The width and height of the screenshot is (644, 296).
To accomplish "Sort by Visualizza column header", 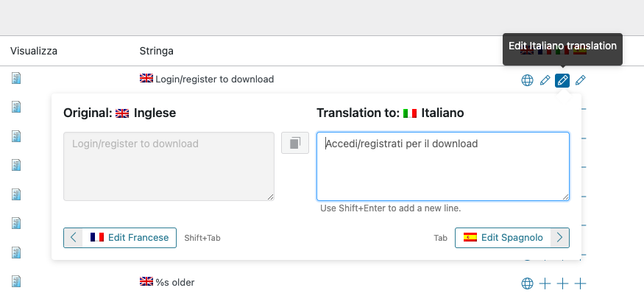I will (34, 51).
